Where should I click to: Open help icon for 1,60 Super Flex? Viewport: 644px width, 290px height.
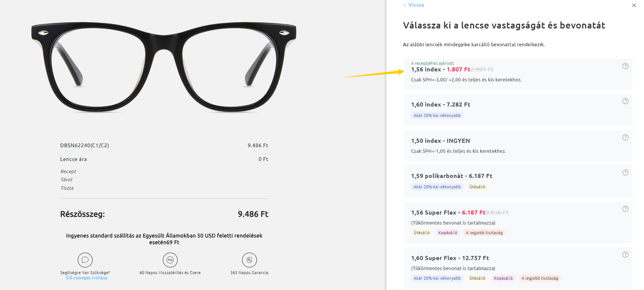pos(625,254)
